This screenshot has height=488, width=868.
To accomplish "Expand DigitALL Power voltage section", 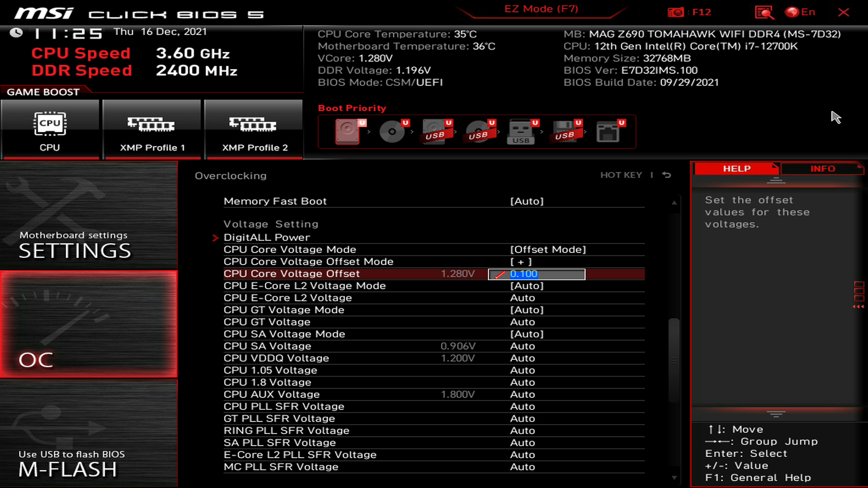I will pyautogui.click(x=266, y=237).
